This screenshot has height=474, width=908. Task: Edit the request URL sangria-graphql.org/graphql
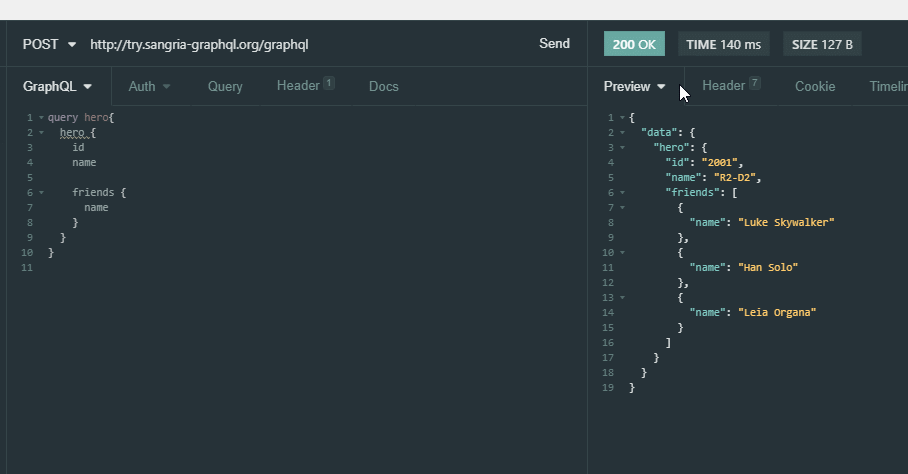(199, 45)
